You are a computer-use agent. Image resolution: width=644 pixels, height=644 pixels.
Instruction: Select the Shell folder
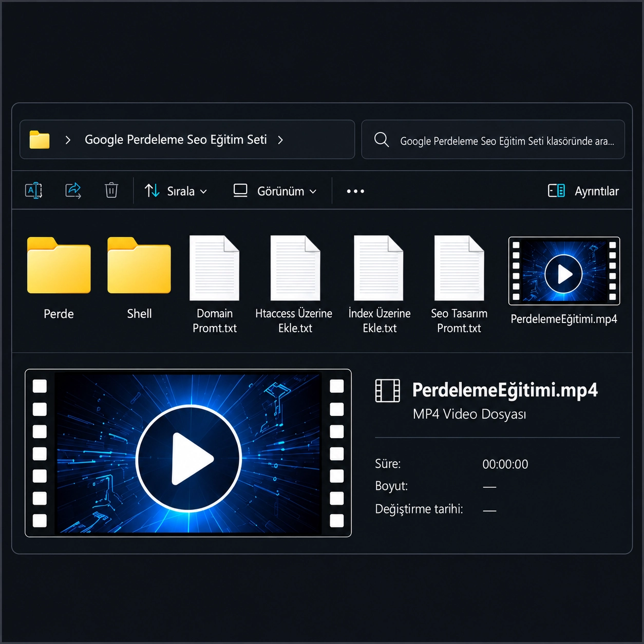pos(139,278)
